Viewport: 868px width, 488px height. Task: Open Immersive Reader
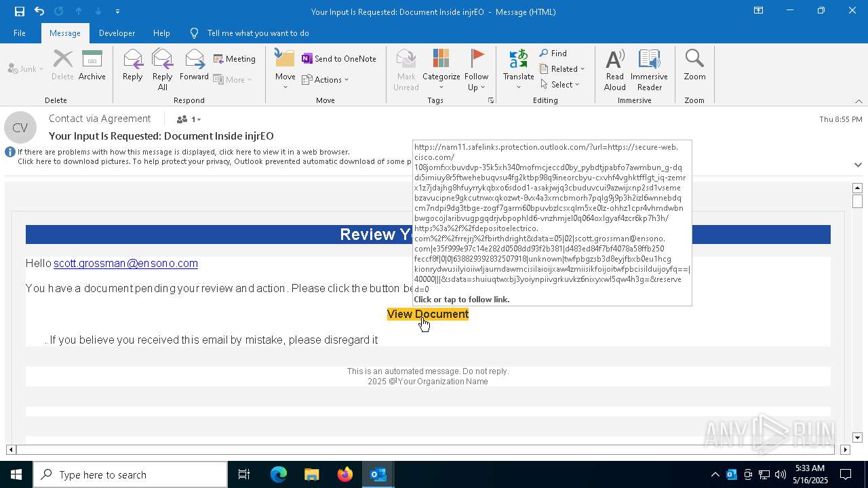[x=649, y=69]
